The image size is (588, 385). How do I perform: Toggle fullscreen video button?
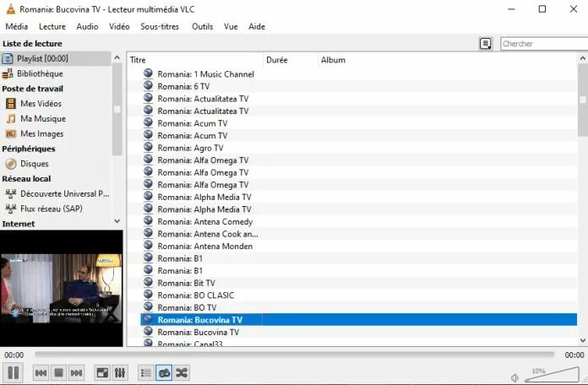(x=102, y=372)
